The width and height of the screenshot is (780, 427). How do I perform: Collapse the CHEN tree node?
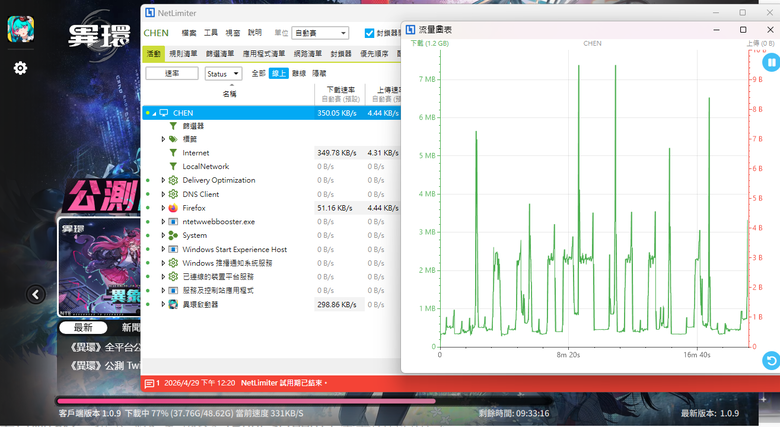pos(155,113)
